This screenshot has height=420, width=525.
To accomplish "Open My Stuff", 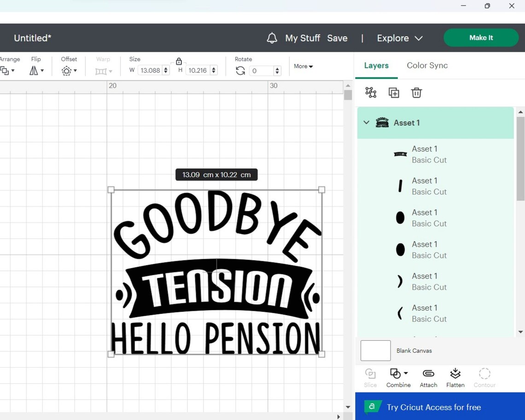I will pyautogui.click(x=303, y=38).
